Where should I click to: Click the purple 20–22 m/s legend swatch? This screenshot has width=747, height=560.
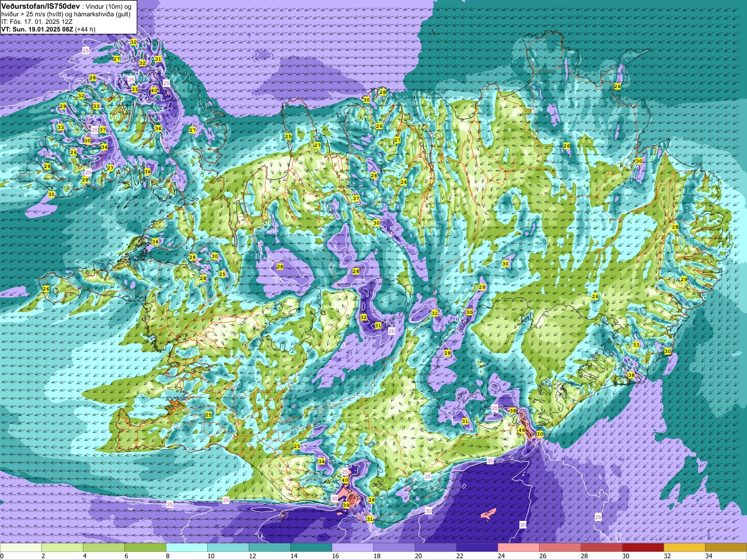[x=435, y=548]
